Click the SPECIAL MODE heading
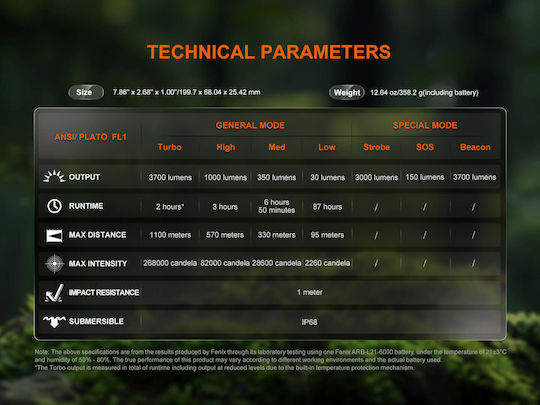This screenshot has width=540, height=405. 425,125
